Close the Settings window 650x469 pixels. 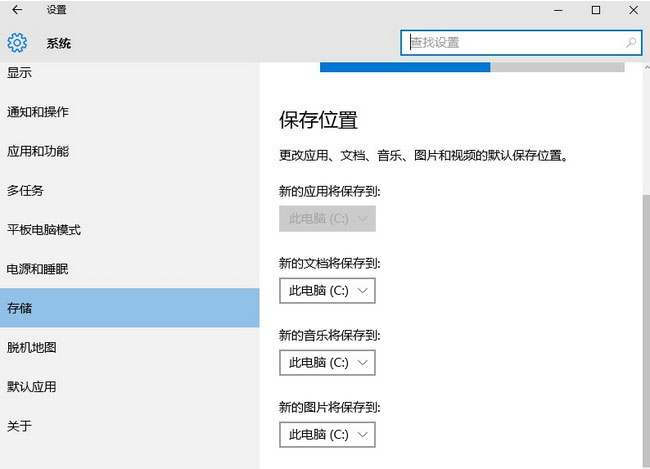[x=633, y=10]
